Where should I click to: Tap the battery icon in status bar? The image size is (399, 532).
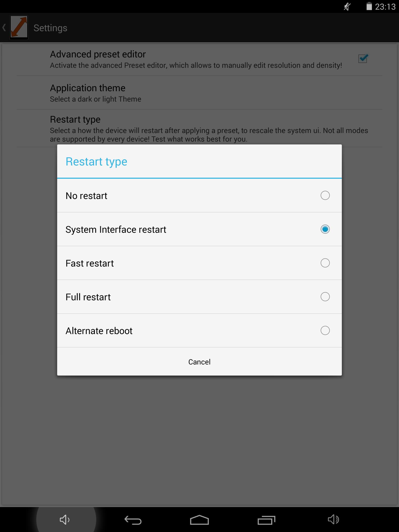click(x=369, y=6)
